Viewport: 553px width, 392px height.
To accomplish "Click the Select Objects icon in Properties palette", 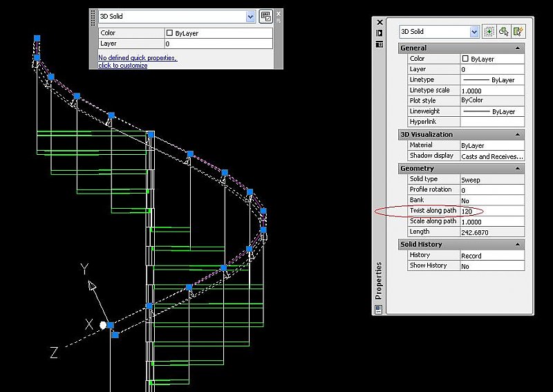I will (504, 31).
